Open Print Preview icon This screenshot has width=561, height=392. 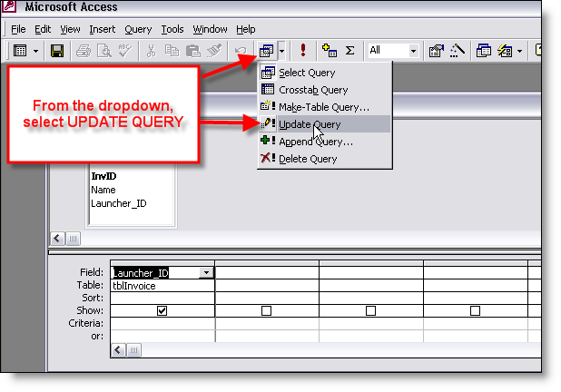(x=104, y=51)
